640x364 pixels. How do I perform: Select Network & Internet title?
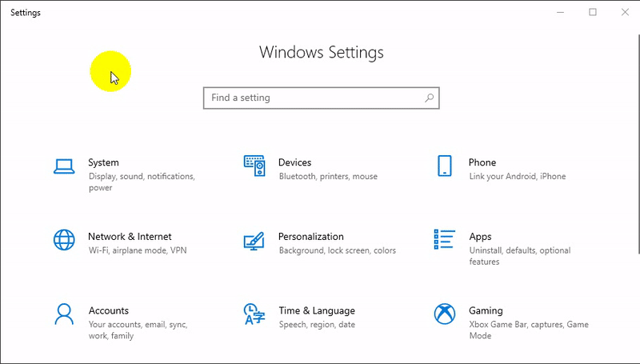(x=130, y=237)
